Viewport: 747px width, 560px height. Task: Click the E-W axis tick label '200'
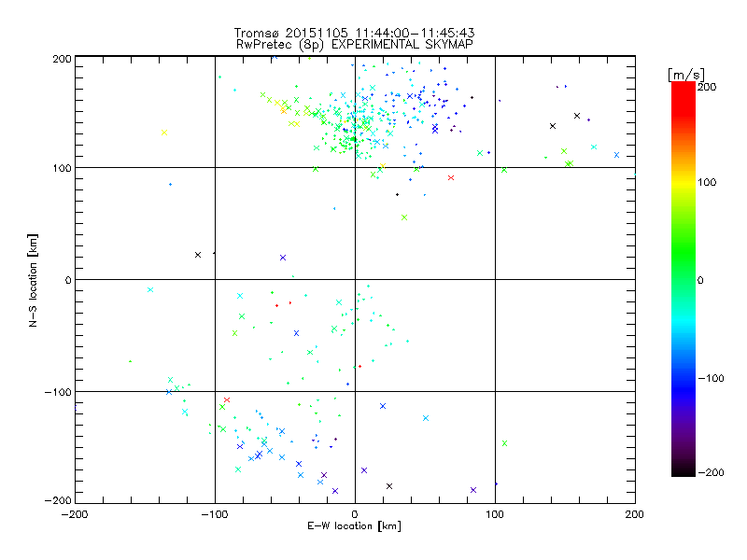[x=635, y=514]
